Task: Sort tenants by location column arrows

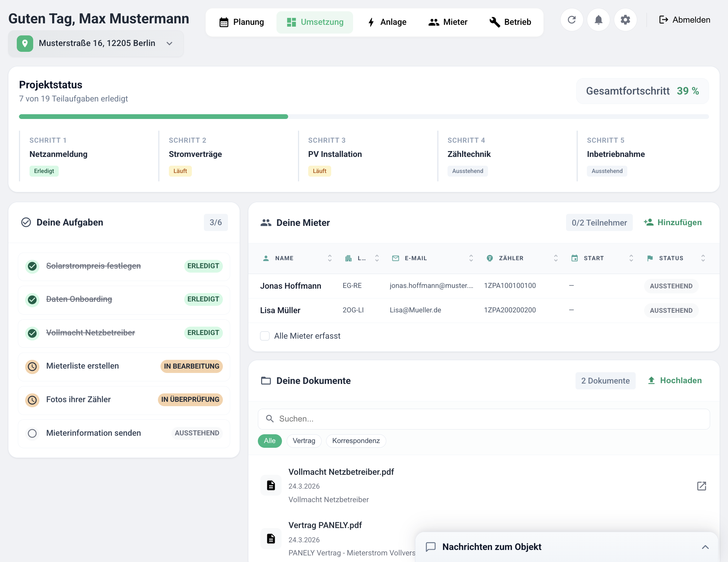Action: click(x=377, y=258)
